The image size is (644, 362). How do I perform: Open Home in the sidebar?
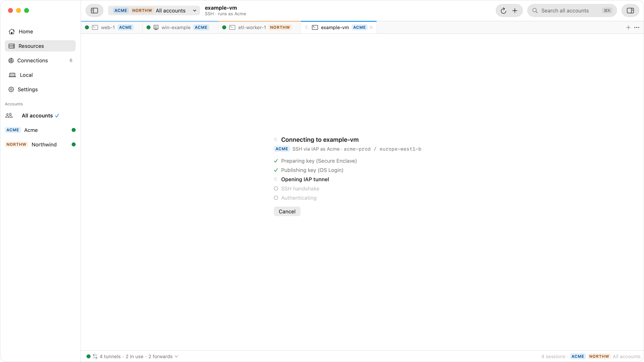coord(40,32)
